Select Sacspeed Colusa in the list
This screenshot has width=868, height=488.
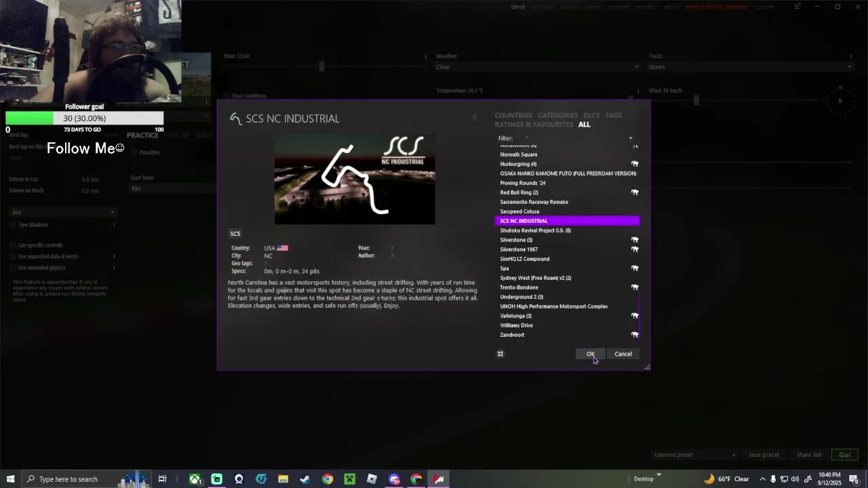click(x=520, y=211)
